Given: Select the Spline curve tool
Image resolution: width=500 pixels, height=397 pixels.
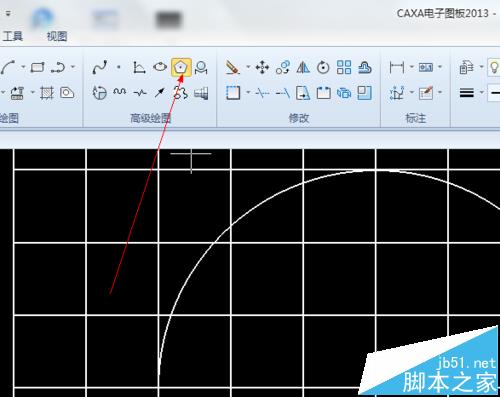Looking at the screenshot, I should 100,67.
